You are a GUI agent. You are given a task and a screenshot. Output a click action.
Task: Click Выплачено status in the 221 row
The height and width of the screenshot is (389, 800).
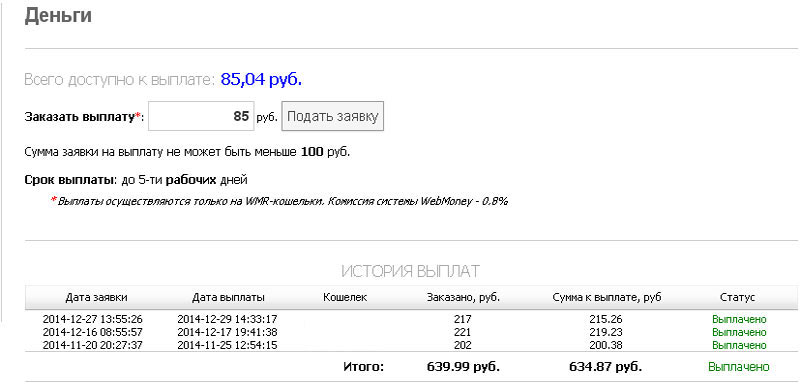pyautogui.click(x=739, y=332)
